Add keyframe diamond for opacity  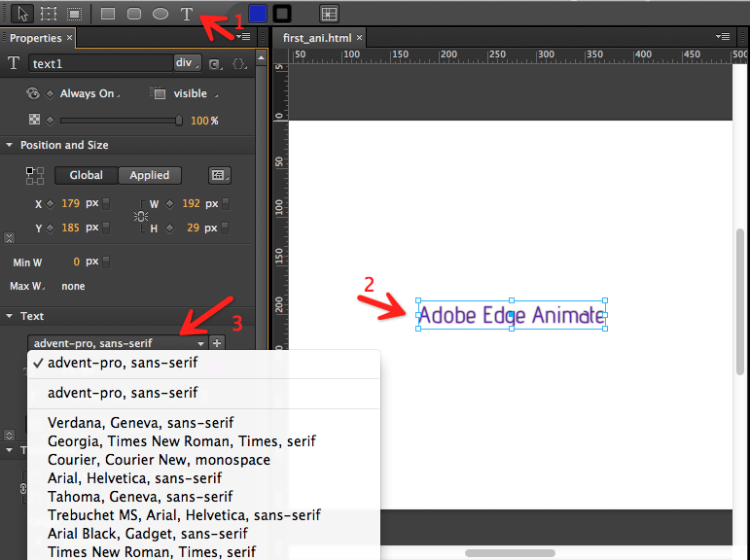(50, 120)
